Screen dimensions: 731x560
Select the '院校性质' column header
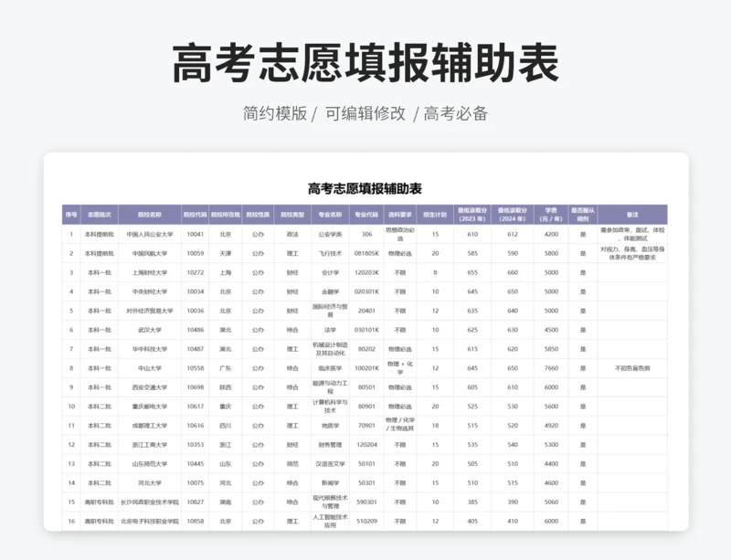point(258,215)
